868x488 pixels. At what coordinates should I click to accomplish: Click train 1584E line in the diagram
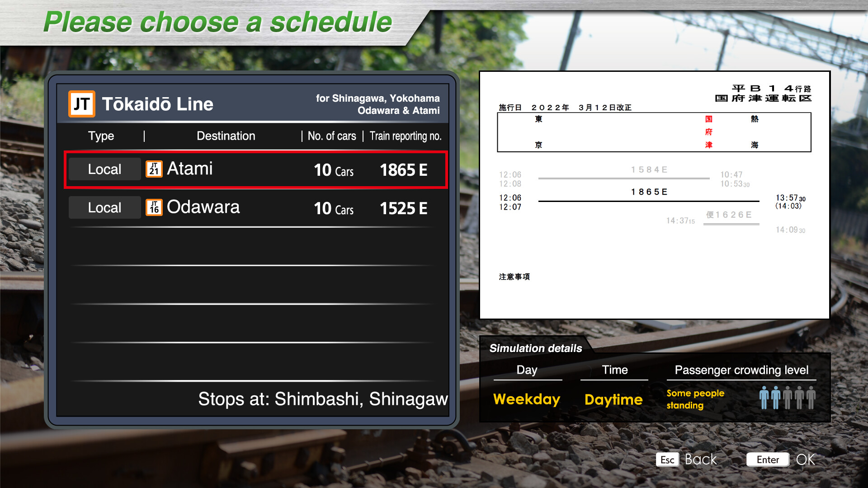point(624,178)
